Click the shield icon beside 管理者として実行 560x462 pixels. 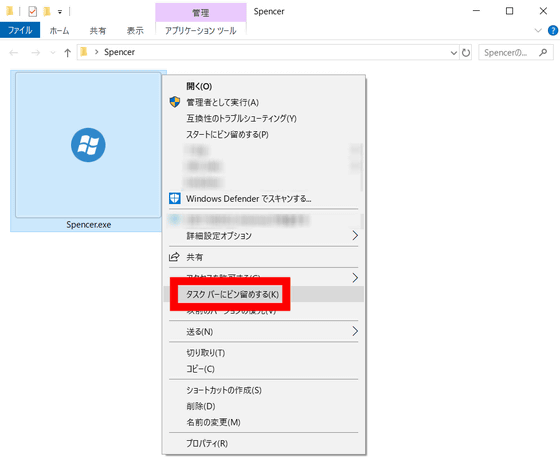[x=175, y=102]
